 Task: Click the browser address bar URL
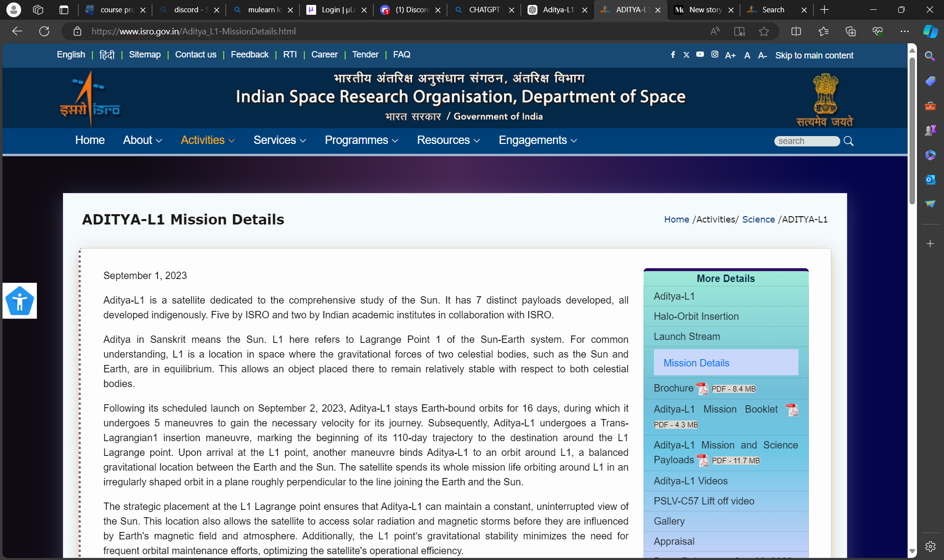(194, 31)
